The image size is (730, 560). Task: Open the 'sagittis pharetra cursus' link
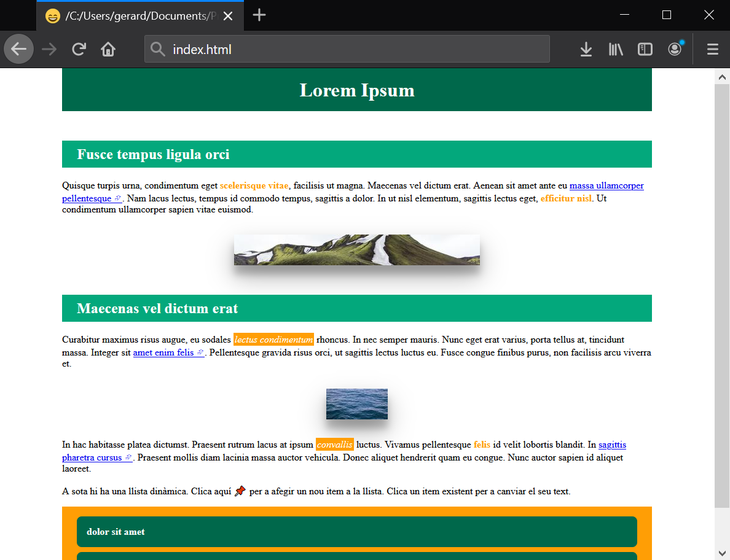[x=611, y=445]
